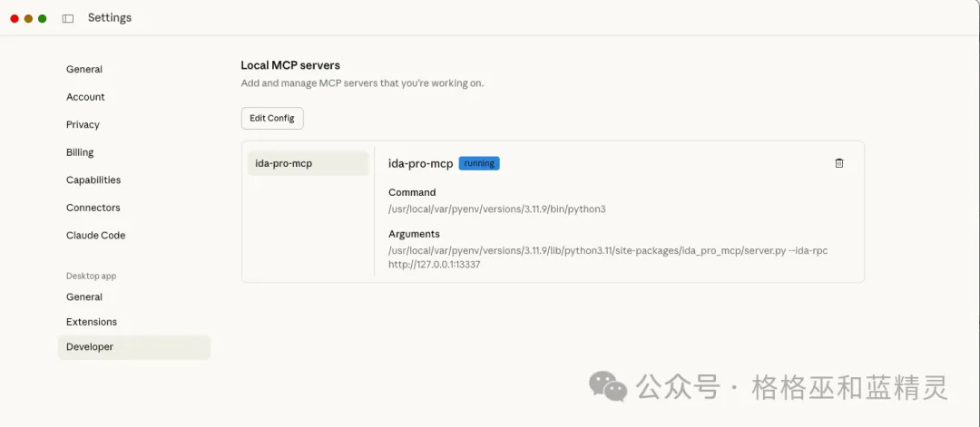
Task: Click the blue running status badge
Action: pos(479,163)
